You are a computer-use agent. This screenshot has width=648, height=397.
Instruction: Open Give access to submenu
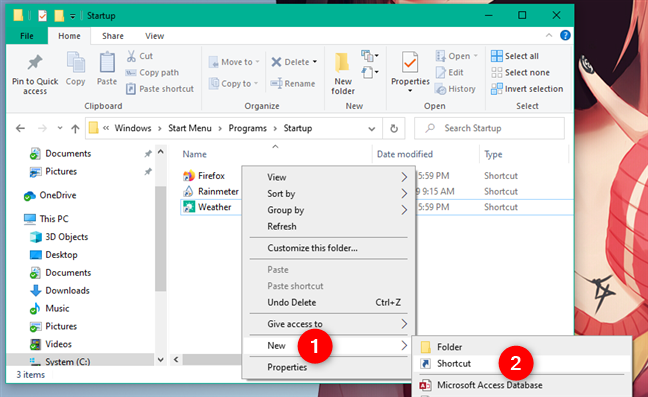click(329, 324)
